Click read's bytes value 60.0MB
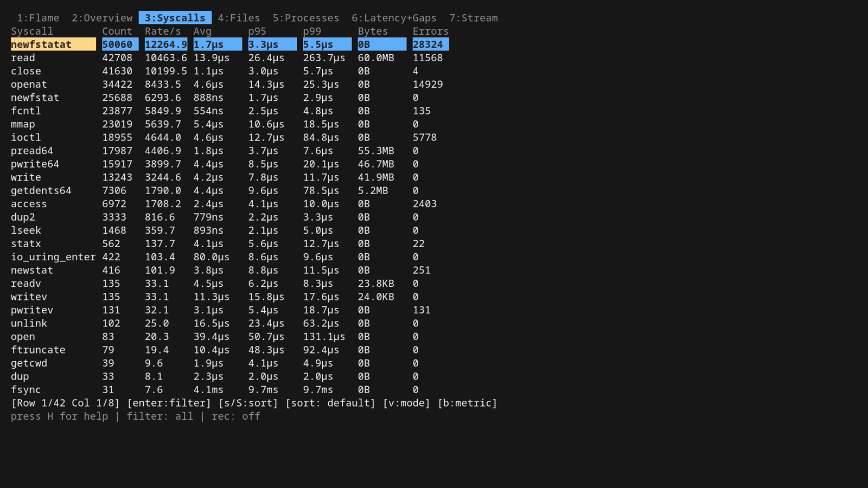The width and height of the screenshot is (868, 488). click(376, 58)
